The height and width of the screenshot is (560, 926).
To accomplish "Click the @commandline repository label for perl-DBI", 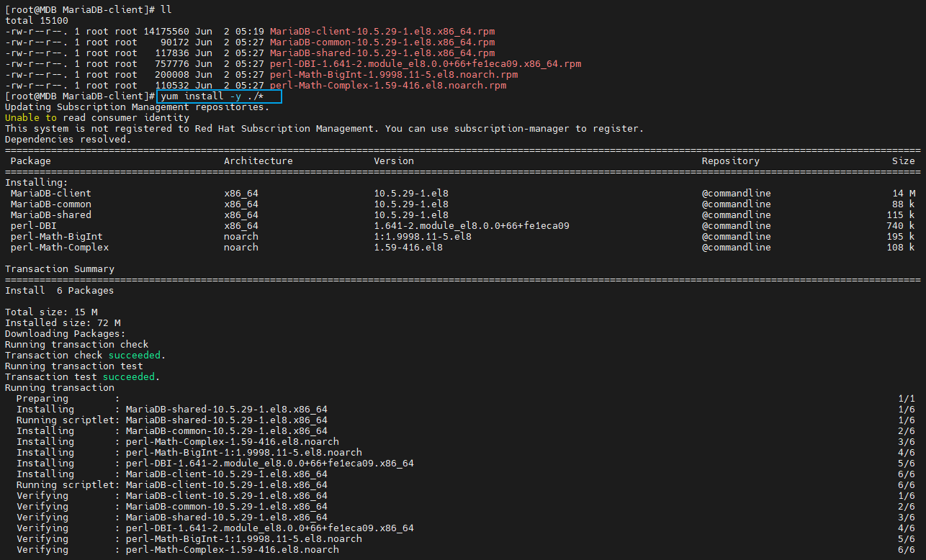I will (x=732, y=225).
